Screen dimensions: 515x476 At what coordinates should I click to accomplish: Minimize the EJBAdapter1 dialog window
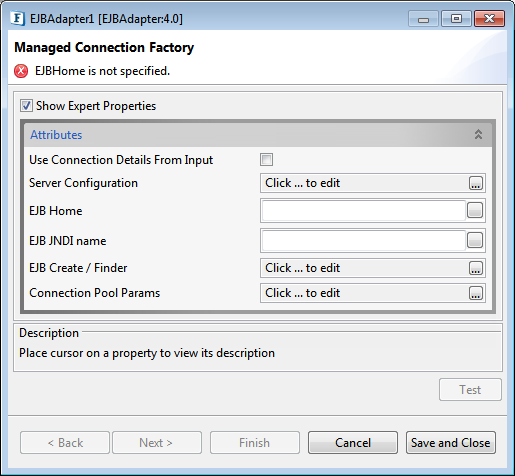point(423,19)
